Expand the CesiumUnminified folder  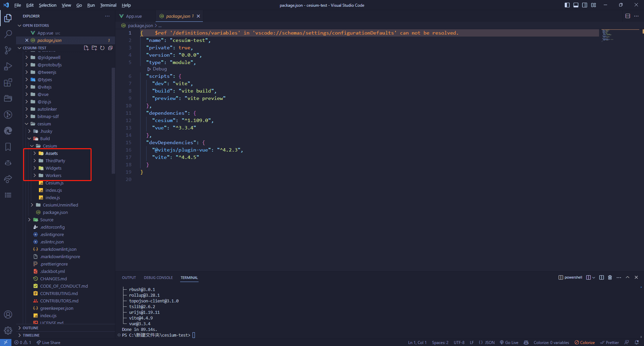click(x=60, y=205)
